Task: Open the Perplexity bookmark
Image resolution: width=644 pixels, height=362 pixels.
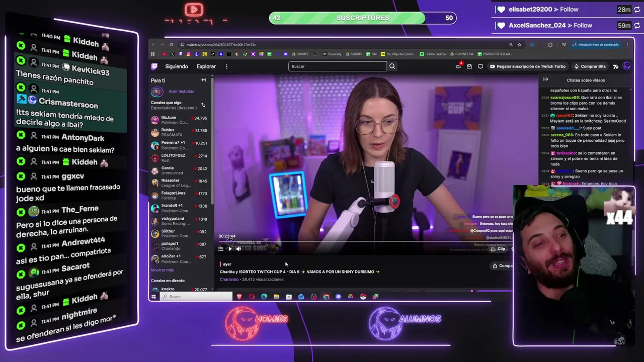Action: point(332,54)
